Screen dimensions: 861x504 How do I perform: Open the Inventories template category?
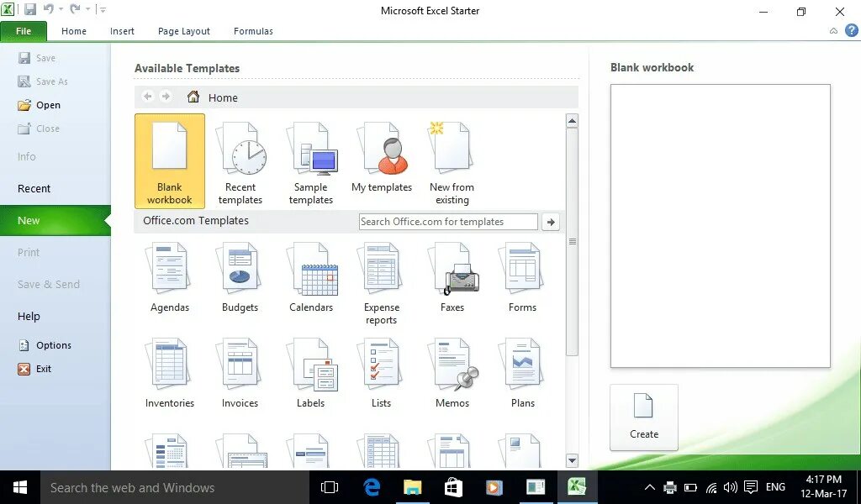pos(170,374)
